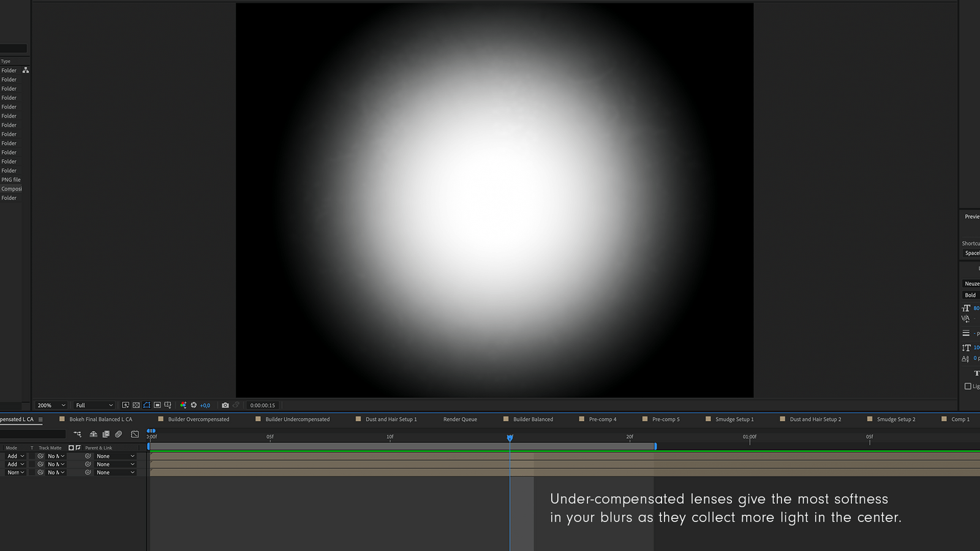Click the Parent pick whip on the top layer

[88, 456]
